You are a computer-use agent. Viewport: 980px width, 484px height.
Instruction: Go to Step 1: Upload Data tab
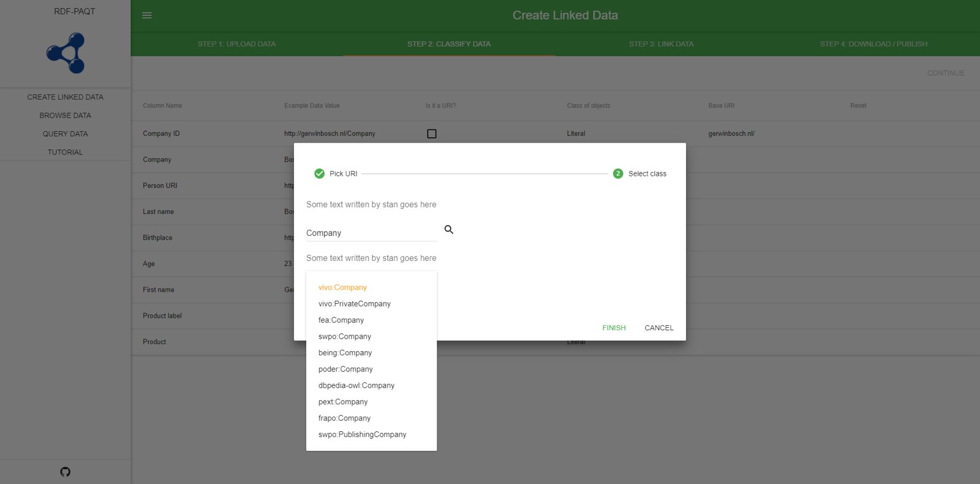point(236,44)
